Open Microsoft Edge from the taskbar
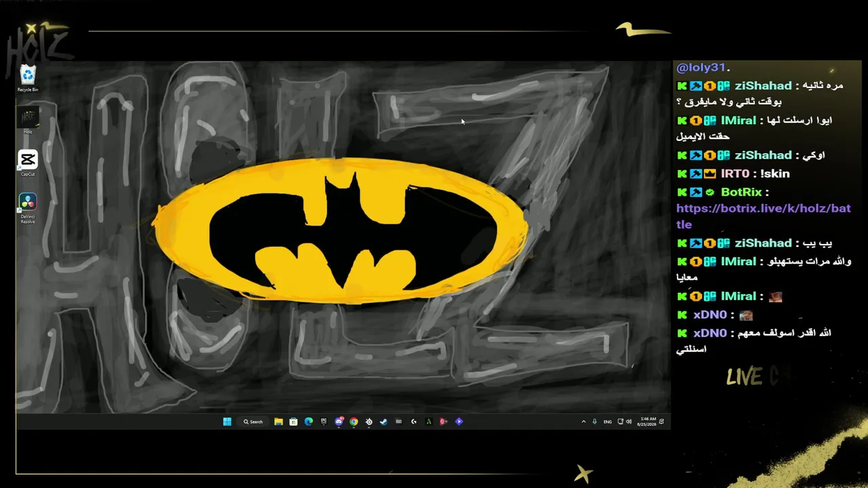Image resolution: width=868 pixels, height=488 pixels. [x=309, y=422]
